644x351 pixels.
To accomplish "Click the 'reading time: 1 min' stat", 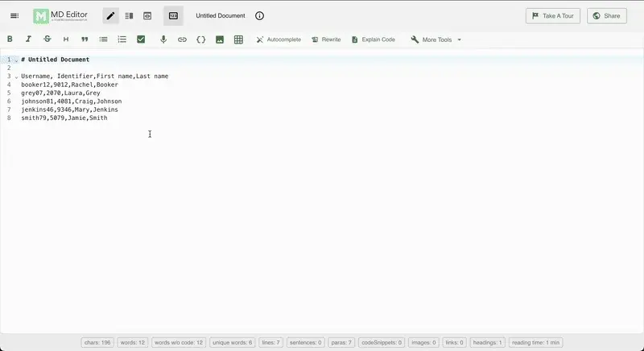I will point(535,342).
